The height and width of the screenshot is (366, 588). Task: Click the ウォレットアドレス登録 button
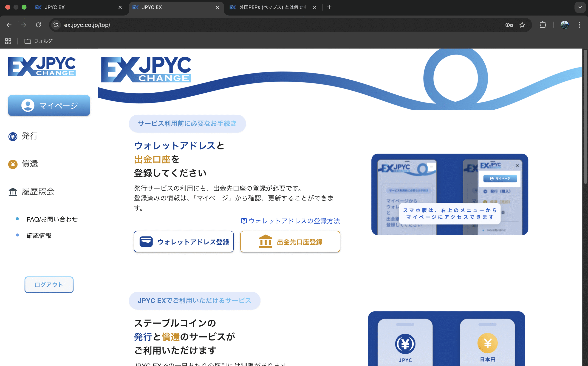coord(184,241)
